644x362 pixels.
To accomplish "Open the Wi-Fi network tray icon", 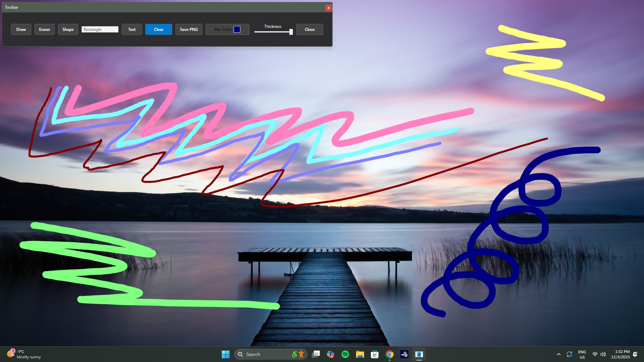I will [595, 354].
